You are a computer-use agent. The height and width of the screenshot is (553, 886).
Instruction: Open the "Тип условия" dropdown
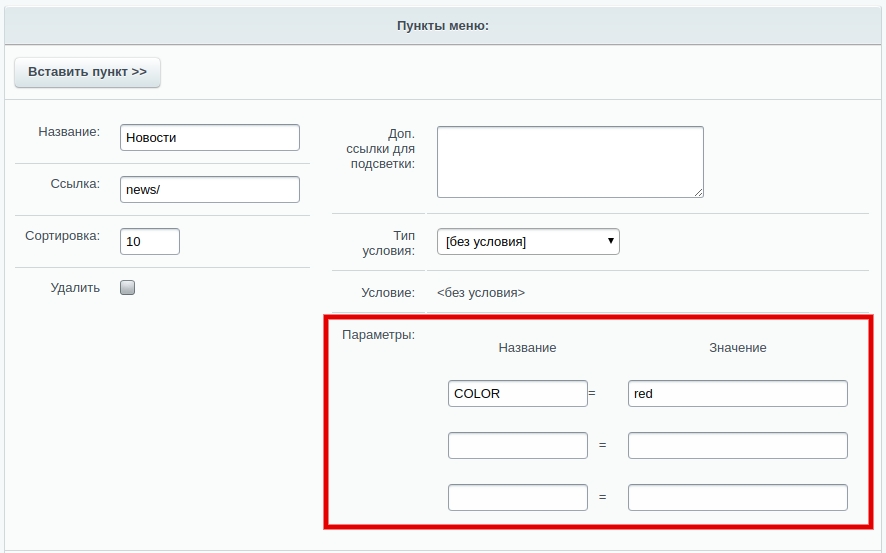point(528,241)
